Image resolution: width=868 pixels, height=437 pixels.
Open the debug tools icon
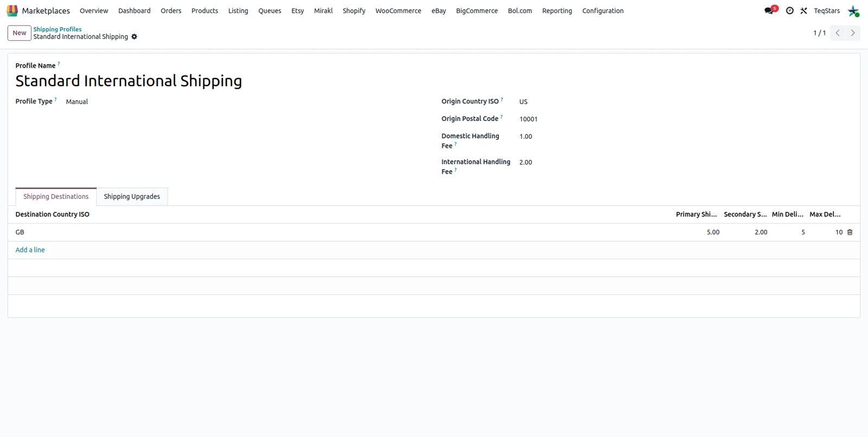(x=804, y=11)
